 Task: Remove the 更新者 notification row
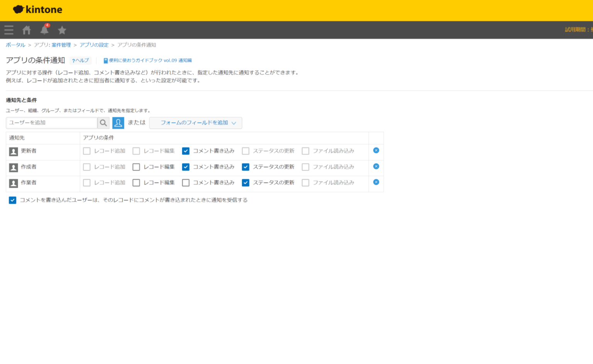coord(376,150)
